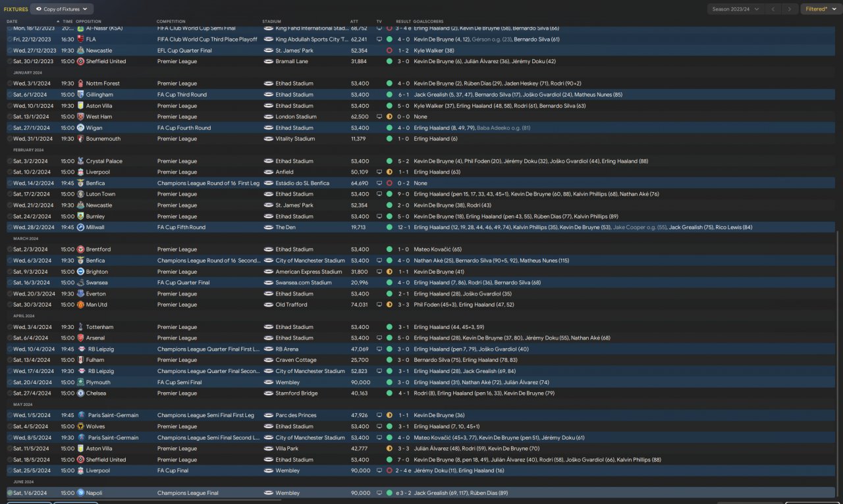
Task: Click the Arsenal club badge
Action: point(80,338)
